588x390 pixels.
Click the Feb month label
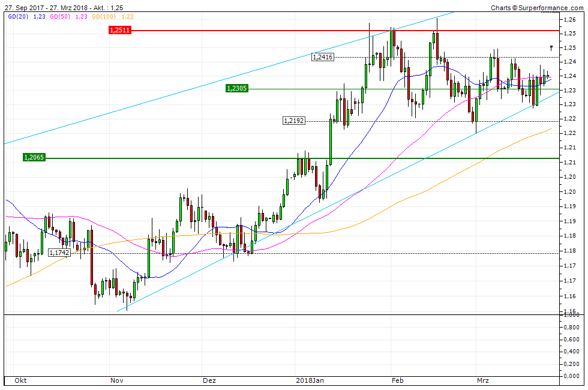point(397,380)
